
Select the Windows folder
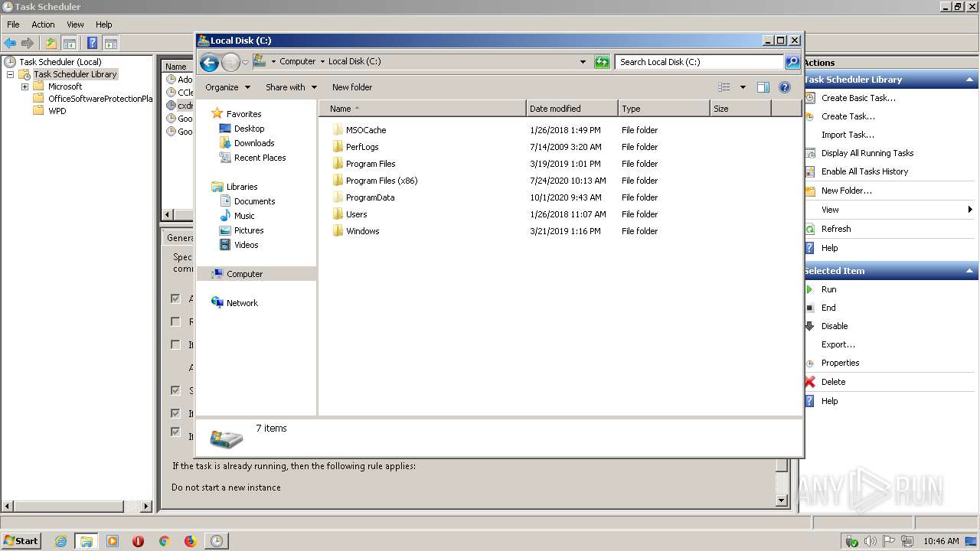pos(362,231)
